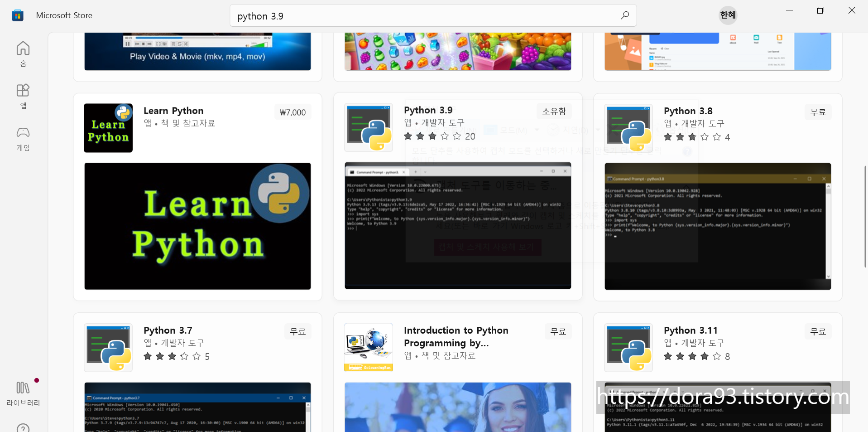Open the 게임 (Games) sidebar icon

click(23, 136)
